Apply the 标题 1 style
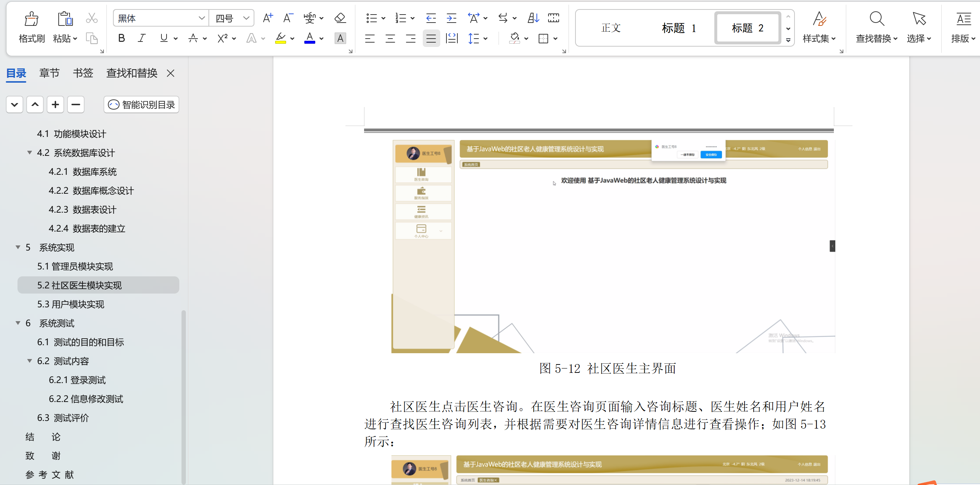The width and height of the screenshot is (980, 485). [x=678, y=28]
